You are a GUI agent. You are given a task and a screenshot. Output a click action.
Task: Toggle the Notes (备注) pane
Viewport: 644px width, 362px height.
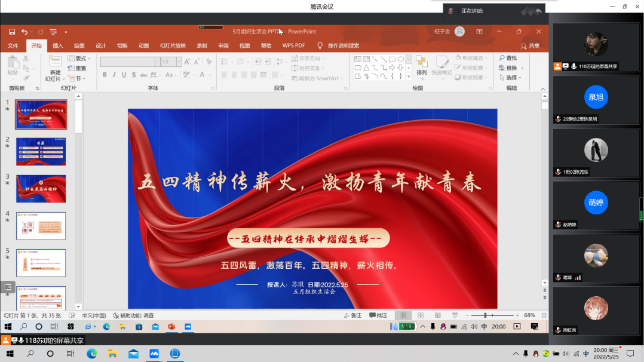point(353,315)
